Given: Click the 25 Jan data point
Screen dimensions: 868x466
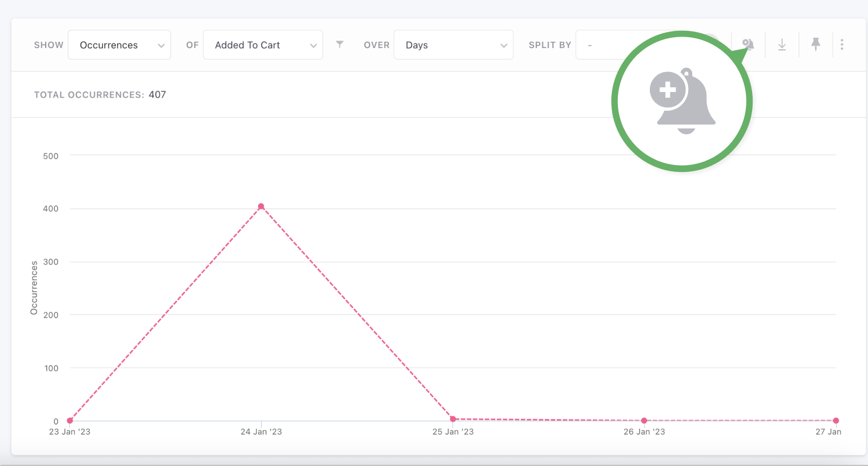Looking at the screenshot, I should point(453,419).
